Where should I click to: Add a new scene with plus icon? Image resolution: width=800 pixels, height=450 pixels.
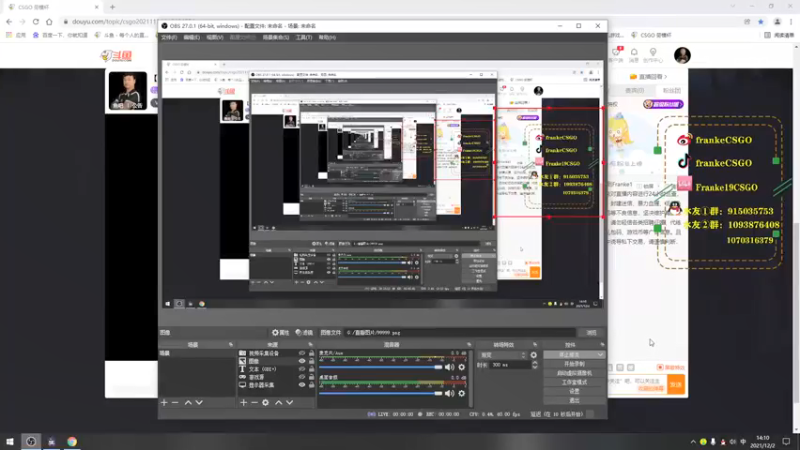(164, 403)
